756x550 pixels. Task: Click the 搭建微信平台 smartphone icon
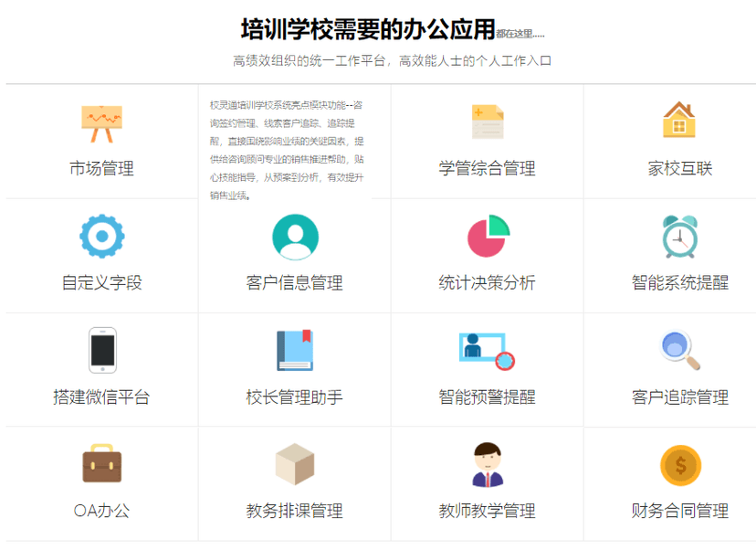pos(102,350)
